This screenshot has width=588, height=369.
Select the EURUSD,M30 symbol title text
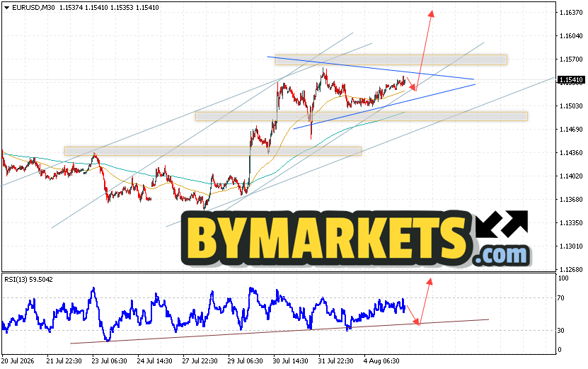34,8
